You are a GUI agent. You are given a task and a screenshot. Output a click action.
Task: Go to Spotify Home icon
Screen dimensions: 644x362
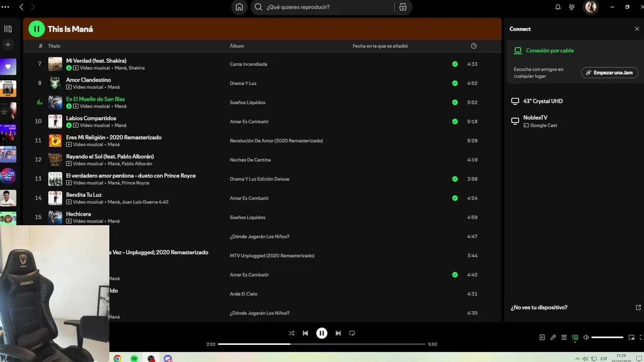click(x=239, y=7)
